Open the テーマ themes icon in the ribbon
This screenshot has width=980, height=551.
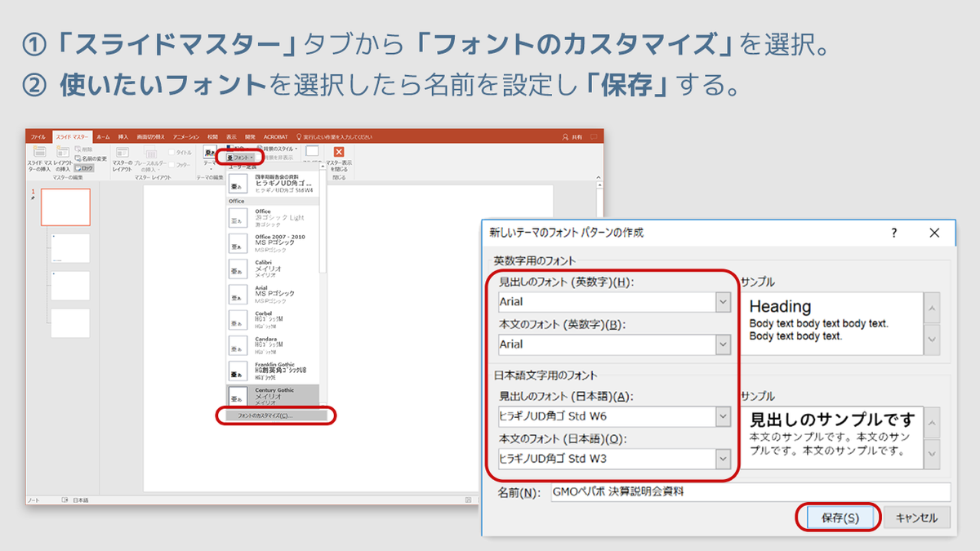pos(210,153)
